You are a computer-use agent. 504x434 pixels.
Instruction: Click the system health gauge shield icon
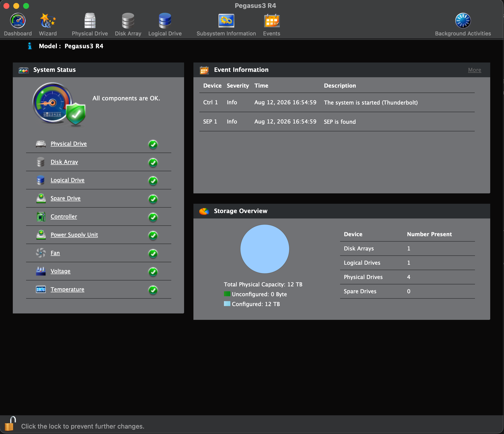(59, 104)
